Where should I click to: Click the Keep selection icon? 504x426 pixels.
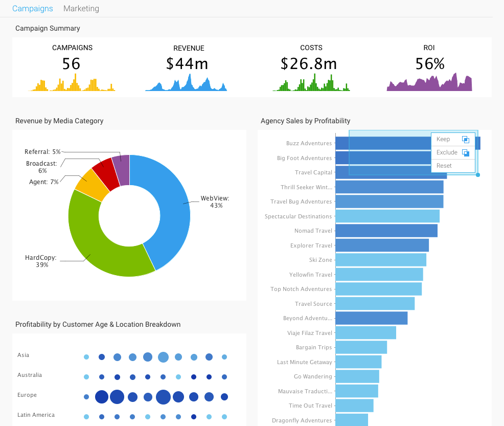[465, 139]
